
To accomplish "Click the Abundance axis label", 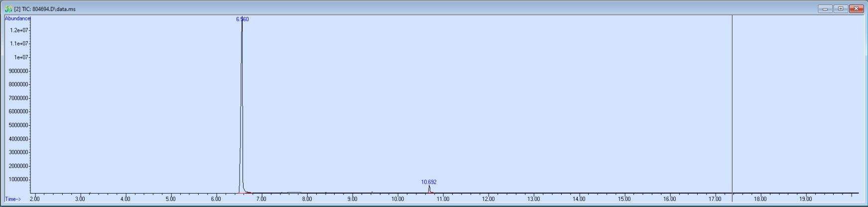I will (x=17, y=18).
